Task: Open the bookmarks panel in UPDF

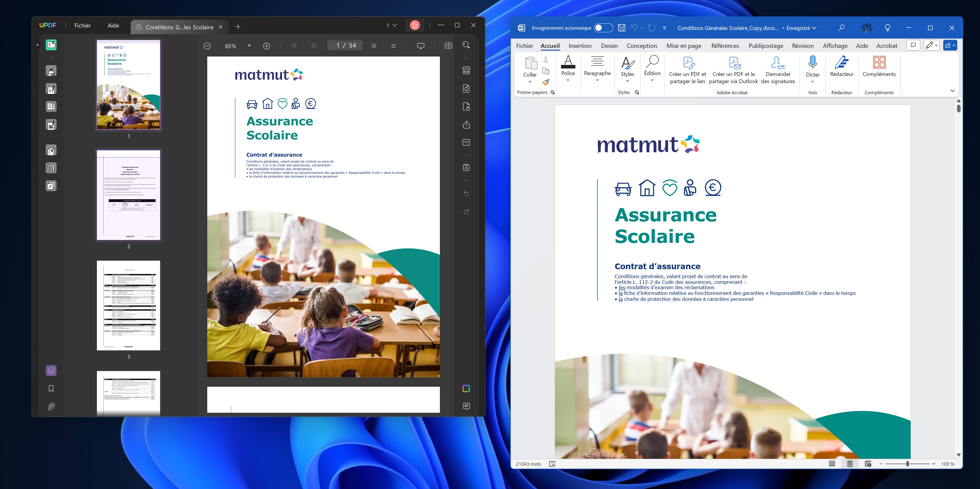Action: pos(51,389)
